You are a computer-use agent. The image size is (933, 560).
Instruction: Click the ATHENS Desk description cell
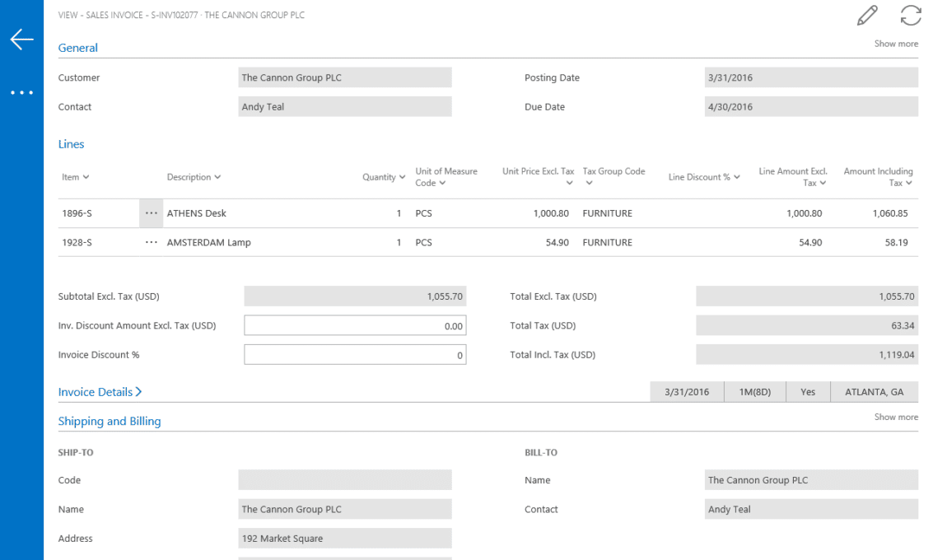[197, 213]
